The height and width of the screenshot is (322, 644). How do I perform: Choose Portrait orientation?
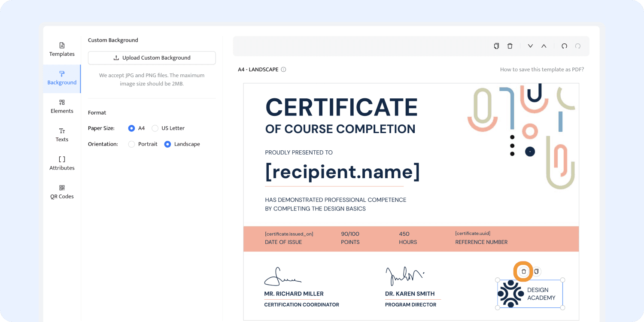pyautogui.click(x=132, y=144)
